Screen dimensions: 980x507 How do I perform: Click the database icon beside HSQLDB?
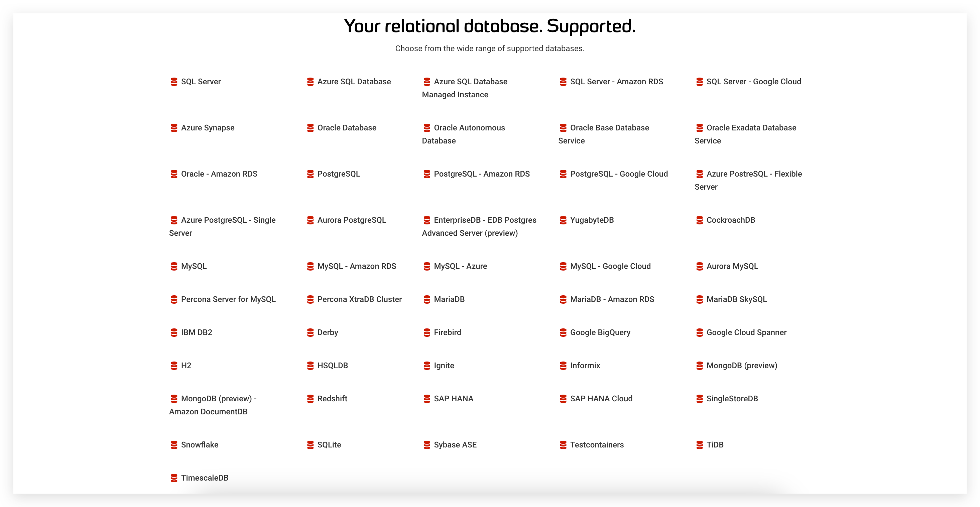click(x=311, y=366)
